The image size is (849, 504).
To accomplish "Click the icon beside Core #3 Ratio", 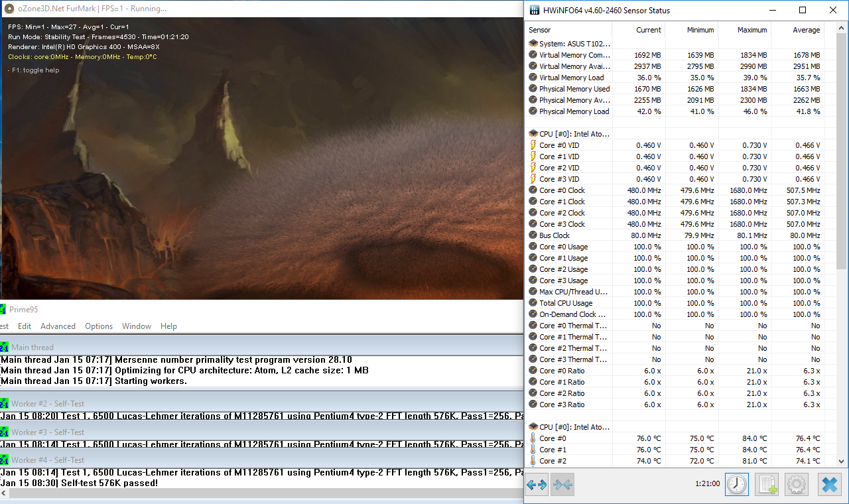I will (x=533, y=405).
